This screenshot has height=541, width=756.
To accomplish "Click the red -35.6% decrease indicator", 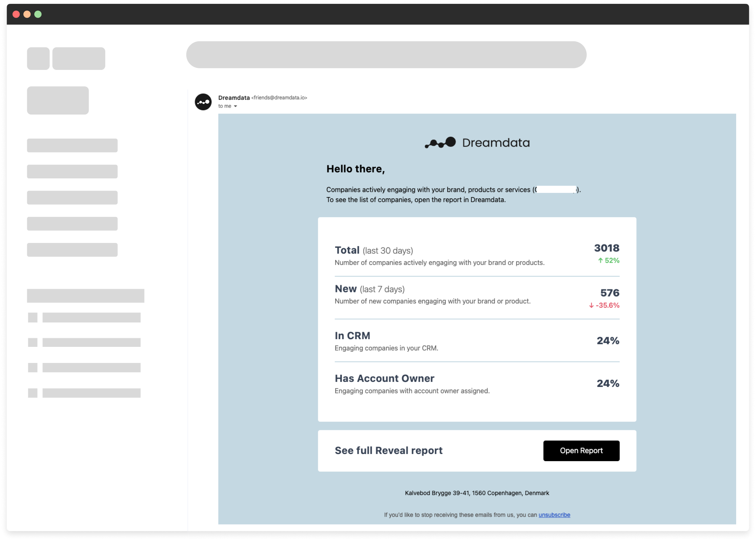I will pyautogui.click(x=604, y=305).
